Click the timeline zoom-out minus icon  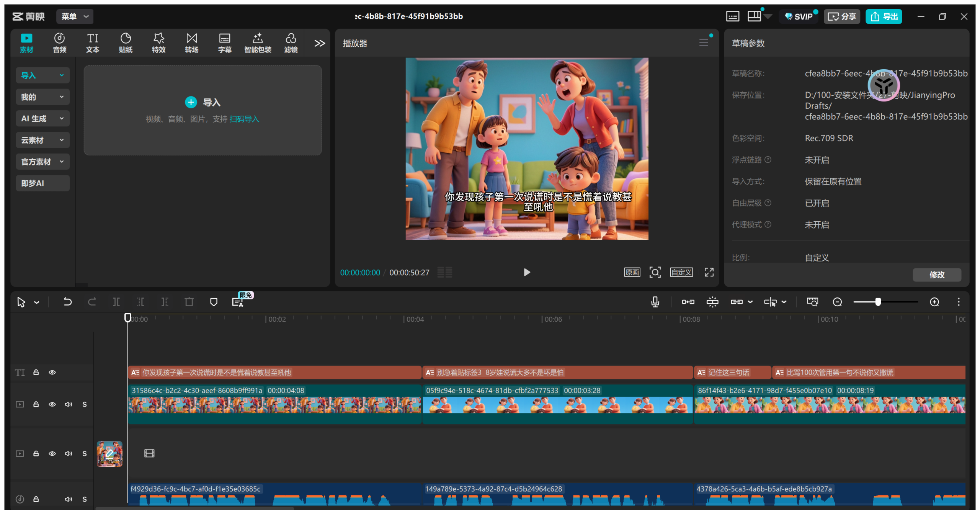(837, 302)
